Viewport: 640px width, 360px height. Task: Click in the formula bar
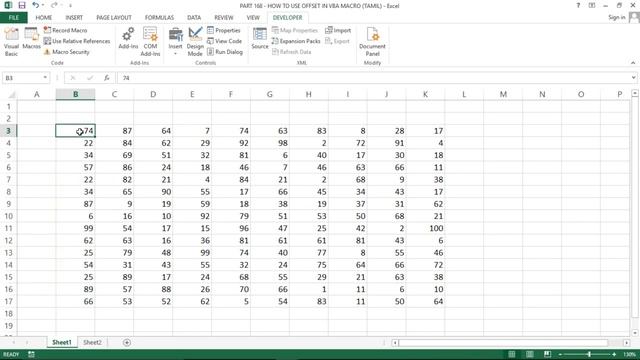pyautogui.click(x=373, y=78)
